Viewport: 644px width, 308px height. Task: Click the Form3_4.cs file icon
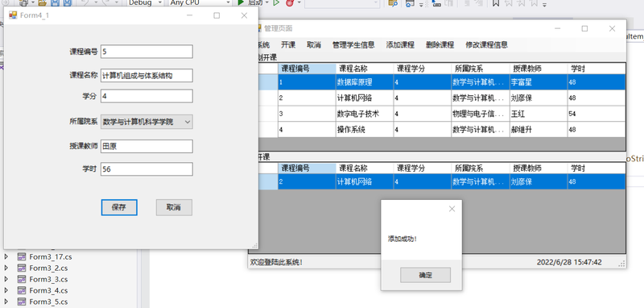[x=22, y=290]
